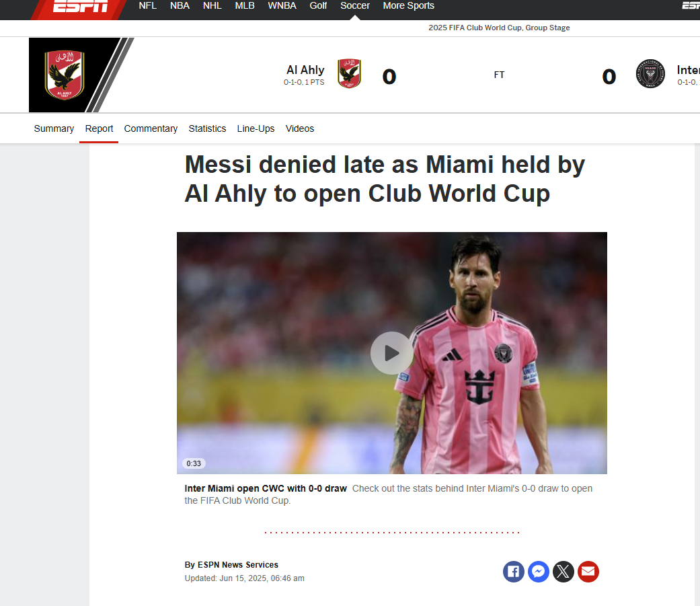Share article on X icon
The width and height of the screenshot is (700, 606).
(563, 572)
